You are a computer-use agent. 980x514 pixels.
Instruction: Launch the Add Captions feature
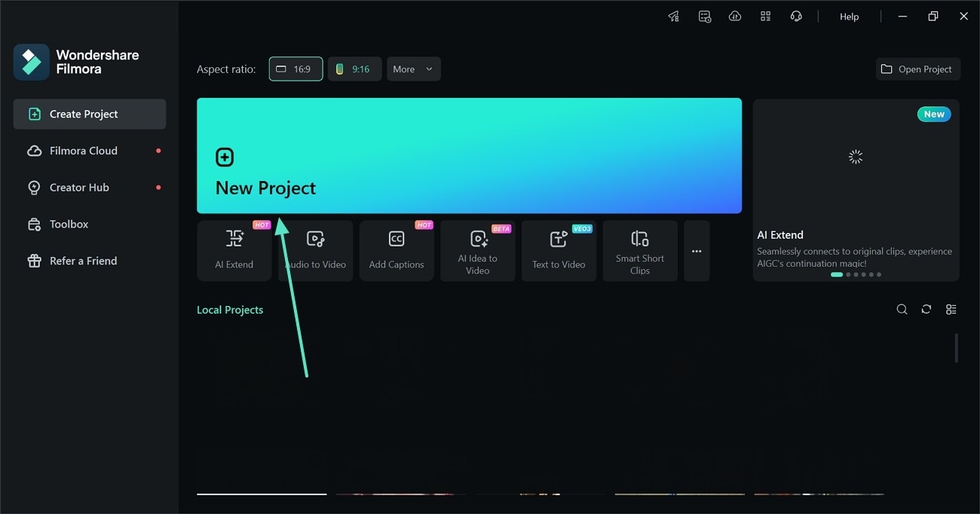pos(397,250)
